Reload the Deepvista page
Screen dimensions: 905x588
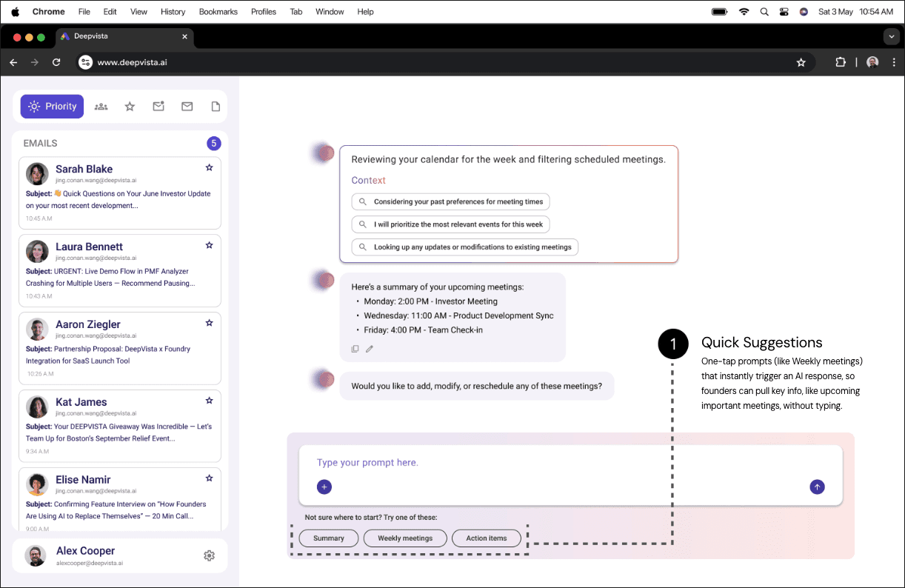(56, 63)
